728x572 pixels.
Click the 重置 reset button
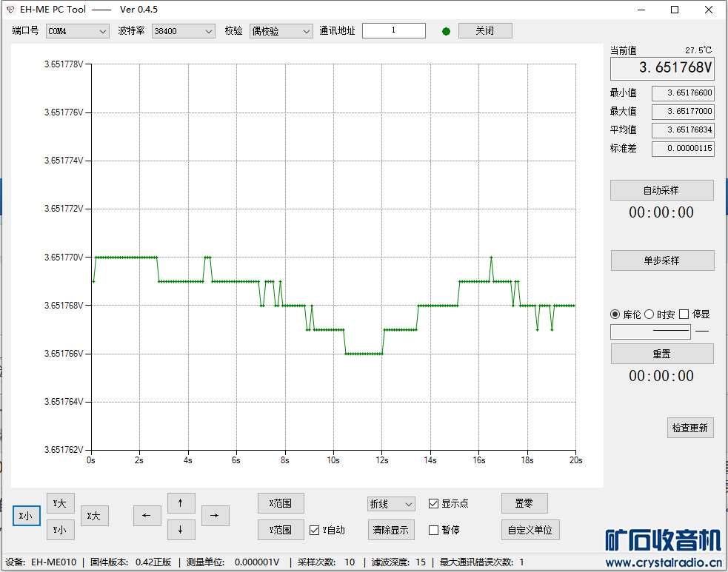tap(662, 354)
